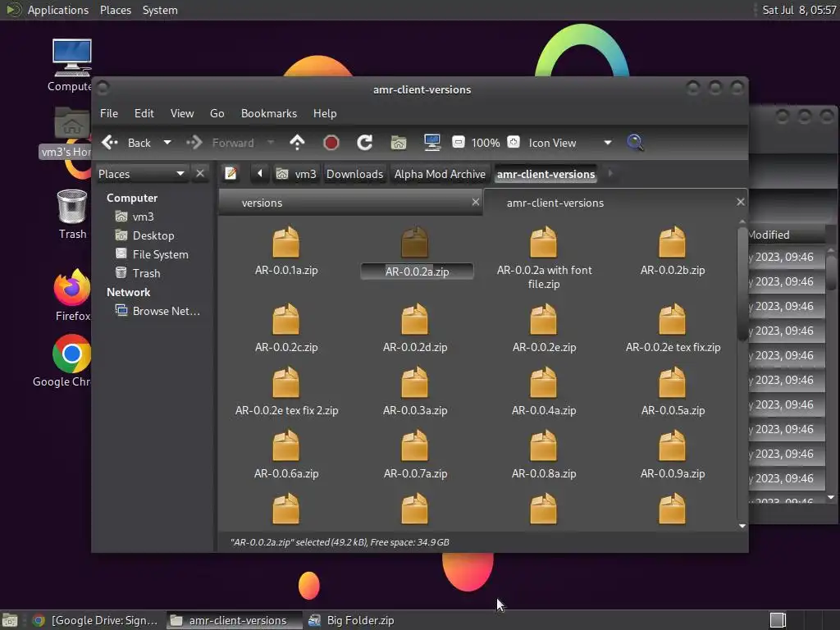Close the 'versions' tab
The height and width of the screenshot is (630, 840).
coord(475,202)
